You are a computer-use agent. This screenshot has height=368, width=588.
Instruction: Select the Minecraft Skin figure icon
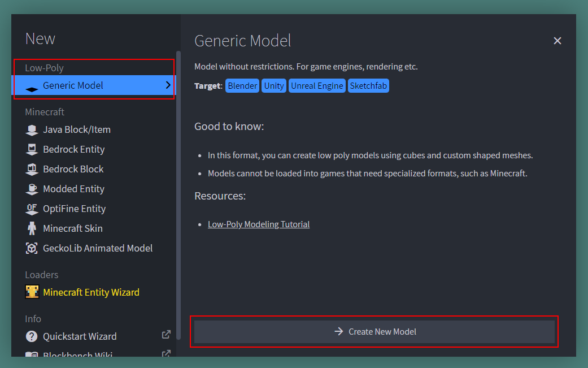[32, 228]
